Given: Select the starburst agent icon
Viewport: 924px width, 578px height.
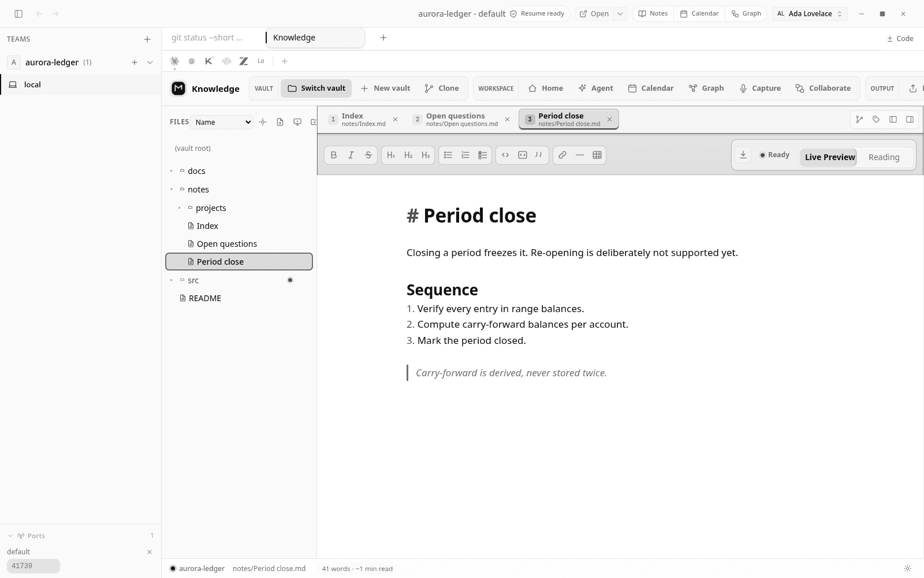Looking at the screenshot, I should click(x=174, y=61).
